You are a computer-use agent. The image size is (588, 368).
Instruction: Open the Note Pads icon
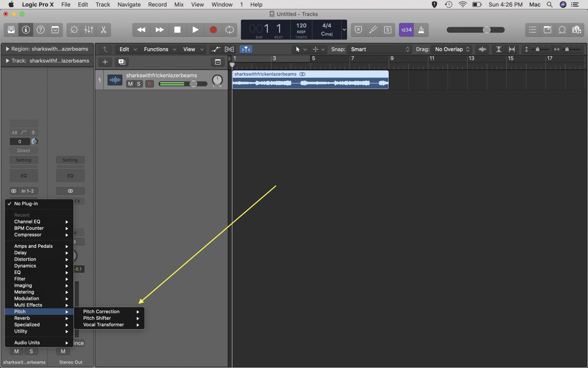[x=548, y=30]
